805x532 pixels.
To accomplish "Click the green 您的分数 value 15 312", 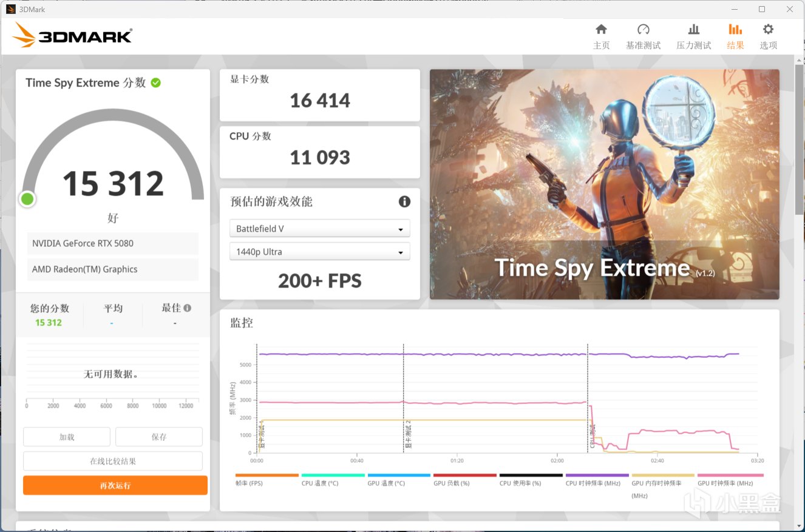I will pos(49,323).
